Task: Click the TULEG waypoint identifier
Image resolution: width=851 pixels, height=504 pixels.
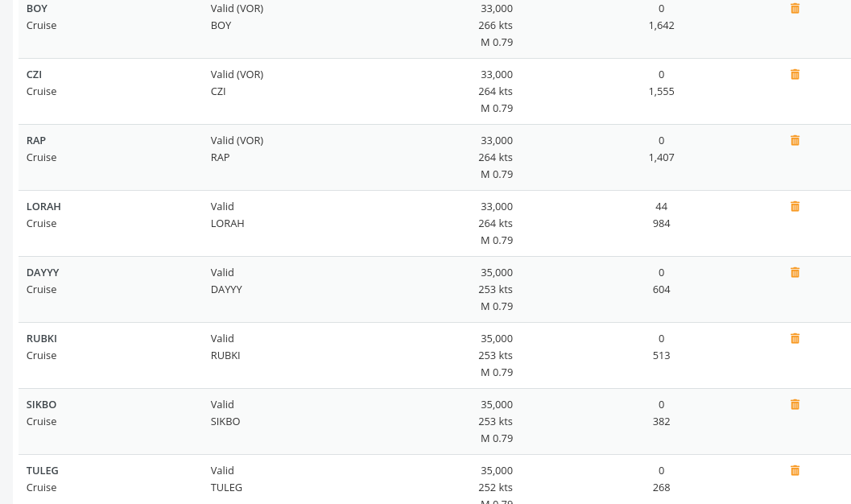Action: click(x=43, y=470)
